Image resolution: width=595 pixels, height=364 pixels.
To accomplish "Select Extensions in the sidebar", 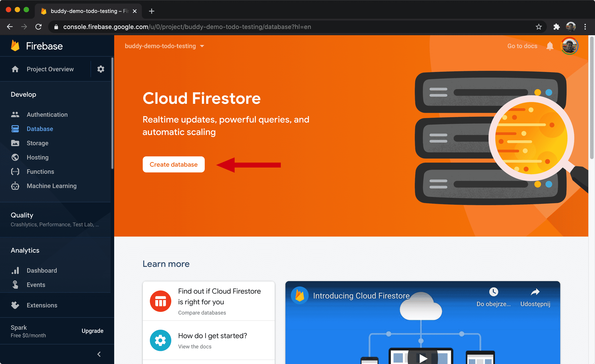I will [42, 305].
